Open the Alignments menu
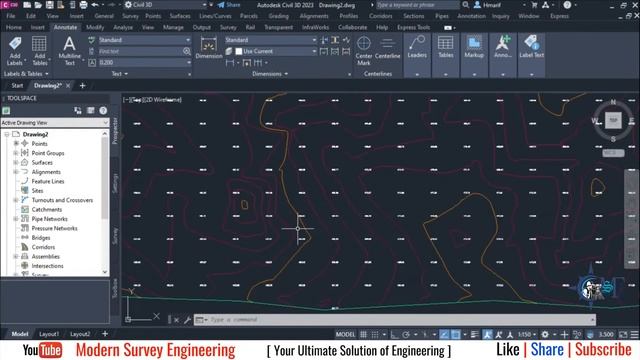Viewport: 640px width, 360px height. click(x=314, y=16)
